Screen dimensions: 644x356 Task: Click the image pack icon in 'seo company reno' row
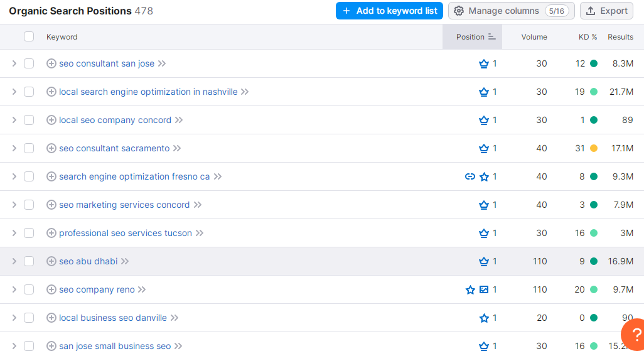point(484,289)
